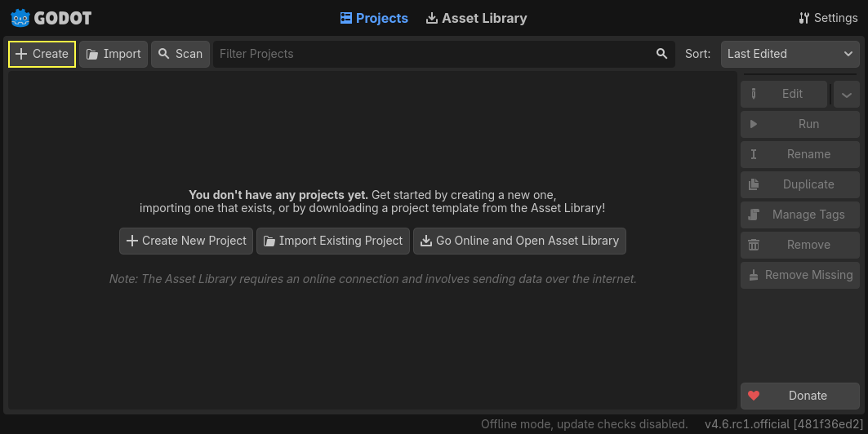
Task: Click the Settings sliders icon
Action: [804, 18]
